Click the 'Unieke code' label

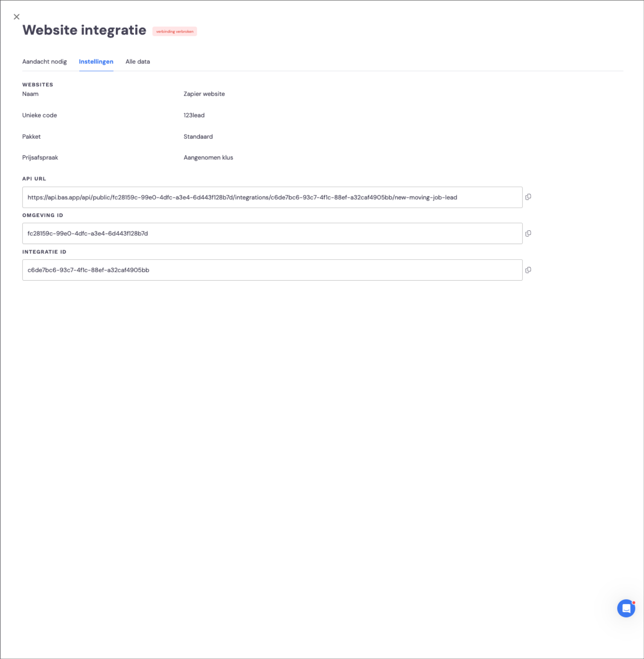click(39, 115)
